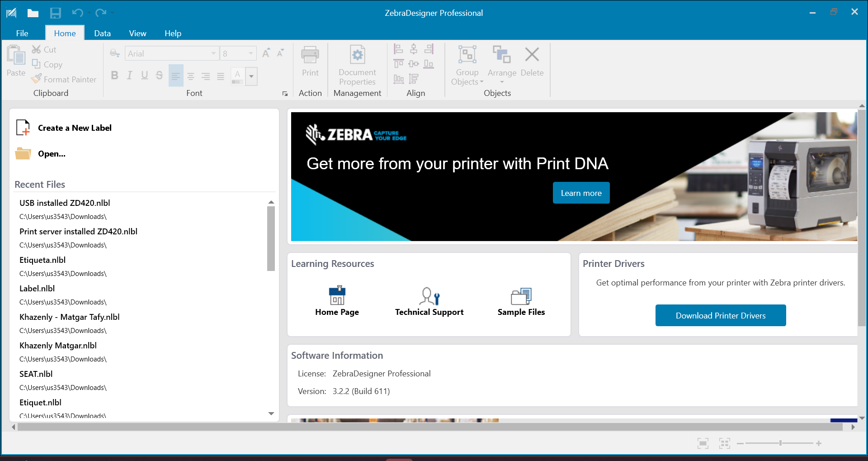Align objects to the left edge
Image resolution: width=868 pixels, height=461 pixels.
pos(398,48)
